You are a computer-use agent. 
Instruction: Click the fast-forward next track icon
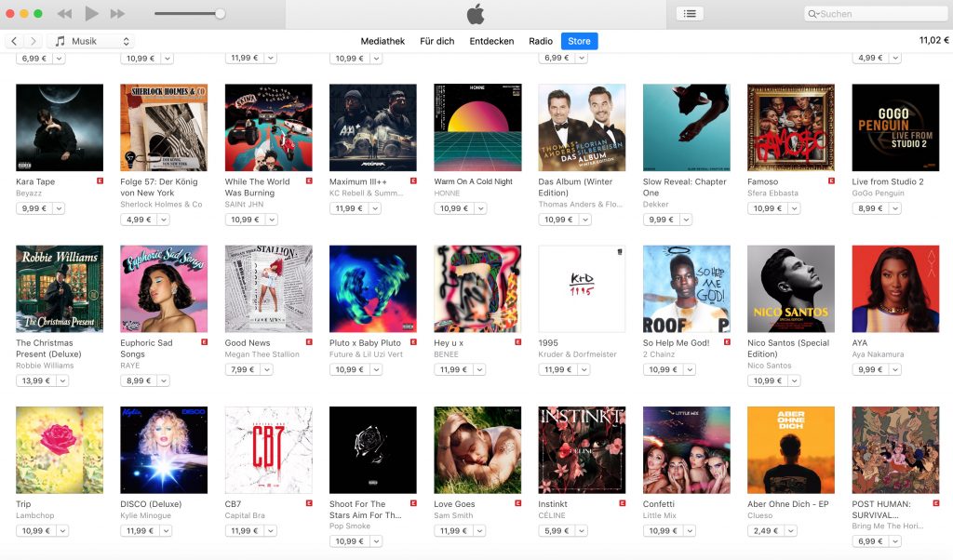tap(118, 13)
